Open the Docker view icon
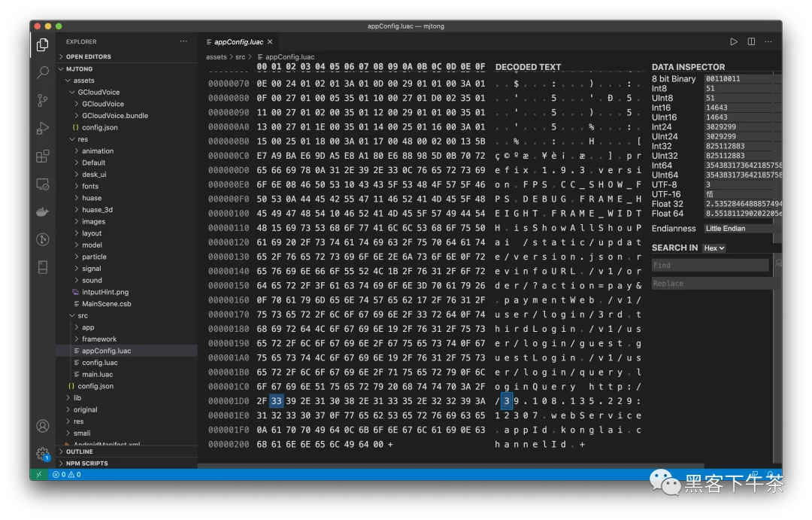 click(x=43, y=211)
